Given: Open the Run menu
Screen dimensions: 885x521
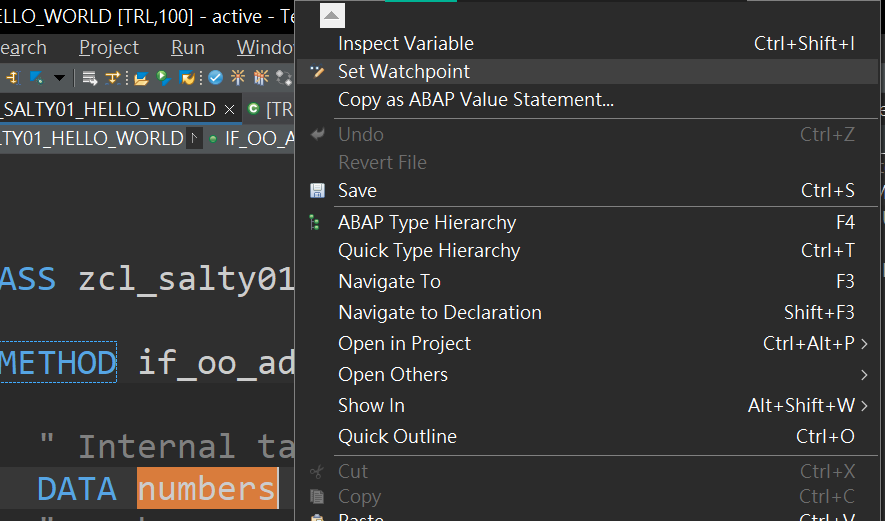Looking at the screenshot, I should [x=188, y=47].
